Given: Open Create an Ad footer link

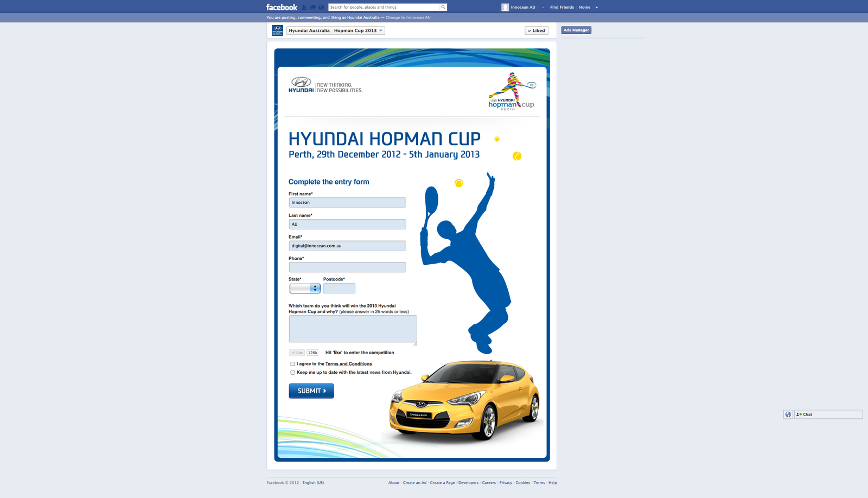Looking at the screenshot, I should [x=414, y=483].
